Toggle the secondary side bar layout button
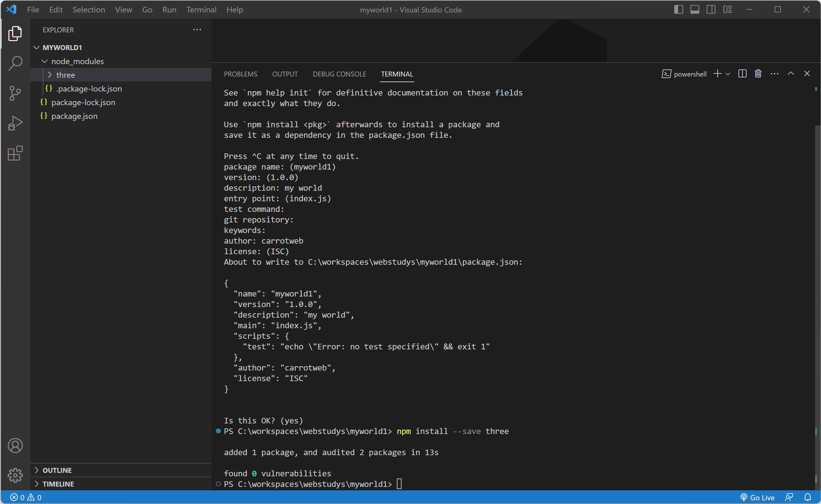This screenshot has width=821, height=504. tap(711, 10)
